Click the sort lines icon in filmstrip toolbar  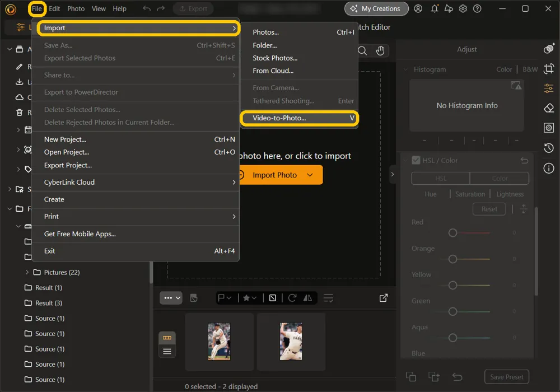[328, 298]
